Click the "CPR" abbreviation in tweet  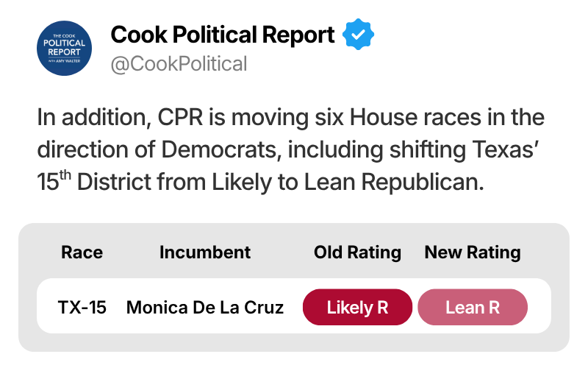point(180,117)
